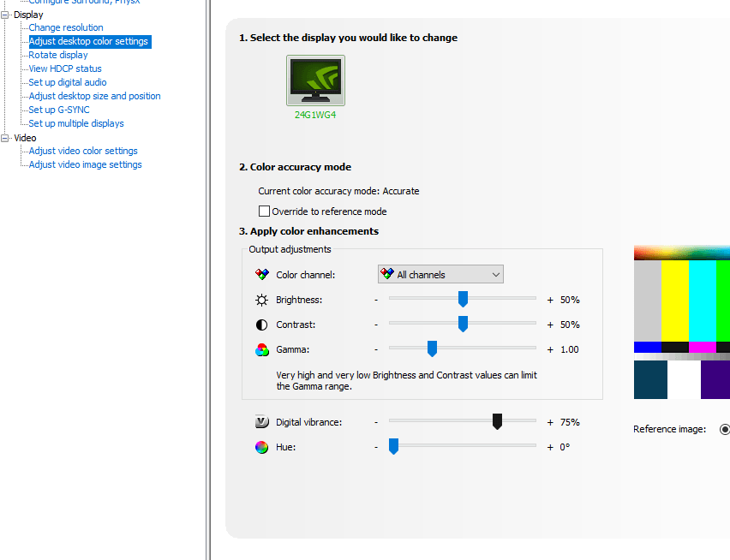Click the Digital vibrance slider handle
730x560 pixels.
tap(497, 421)
